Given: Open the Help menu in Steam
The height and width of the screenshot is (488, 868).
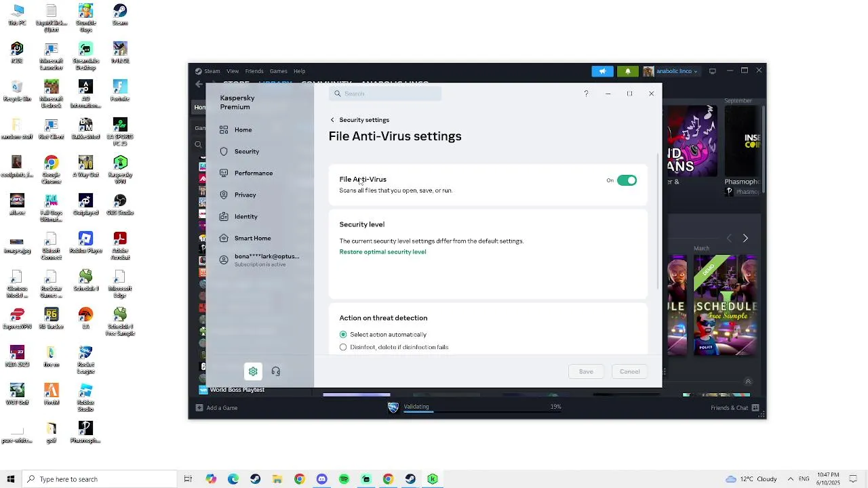Looking at the screenshot, I should (299, 71).
